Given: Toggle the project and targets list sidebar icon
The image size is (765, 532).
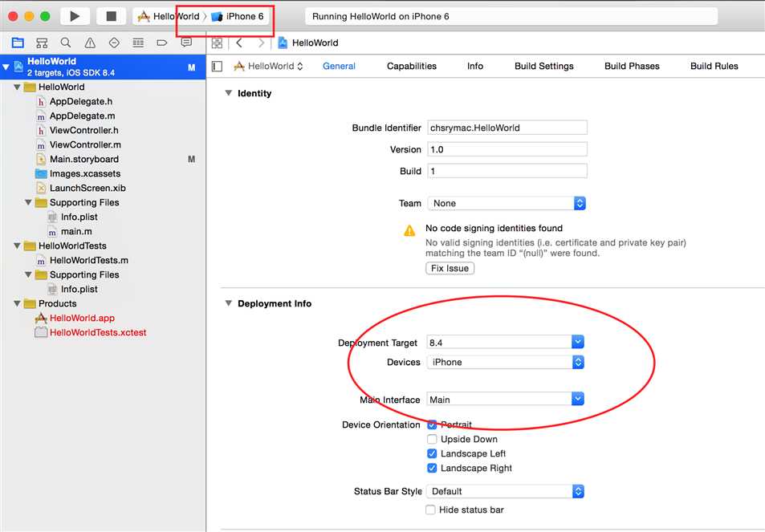Looking at the screenshot, I should pos(217,67).
